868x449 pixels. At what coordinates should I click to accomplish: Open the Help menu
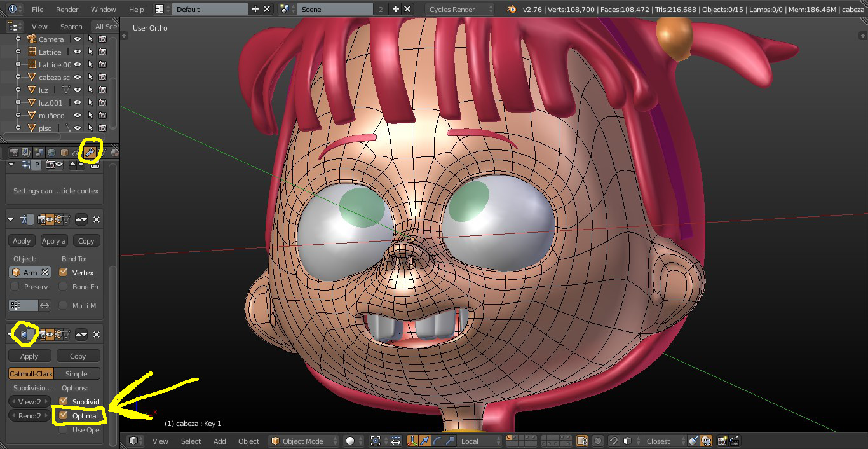pos(136,10)
